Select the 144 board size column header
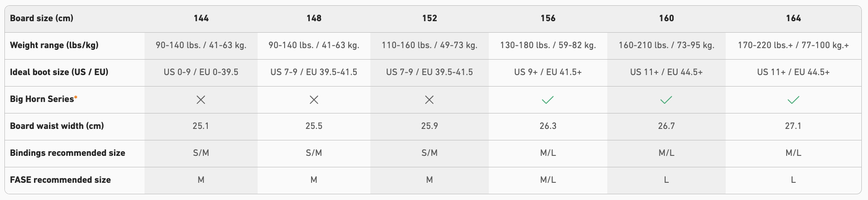868x200 pixels. [201, 18]
